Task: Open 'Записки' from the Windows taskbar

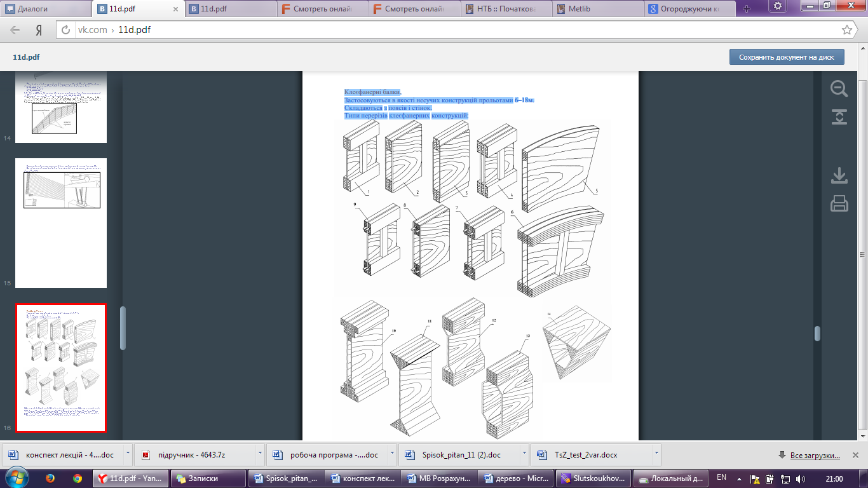Action: click(203, 478)
